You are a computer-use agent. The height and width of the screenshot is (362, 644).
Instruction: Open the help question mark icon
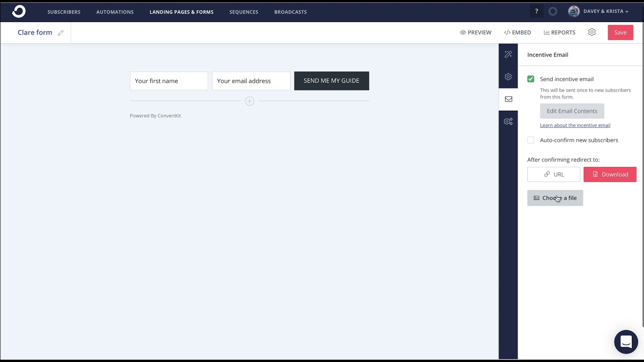point(536,11)
